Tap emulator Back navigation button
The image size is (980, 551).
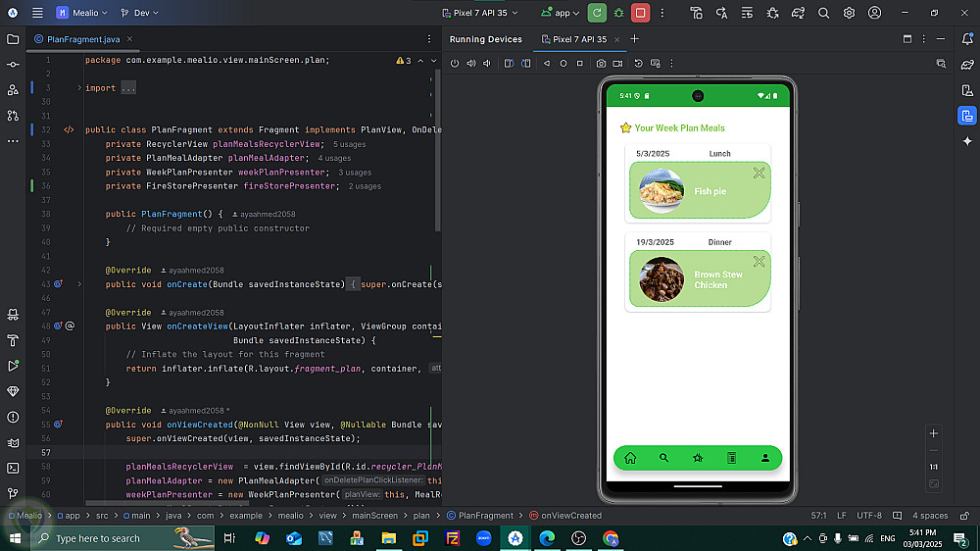(546, 63)
